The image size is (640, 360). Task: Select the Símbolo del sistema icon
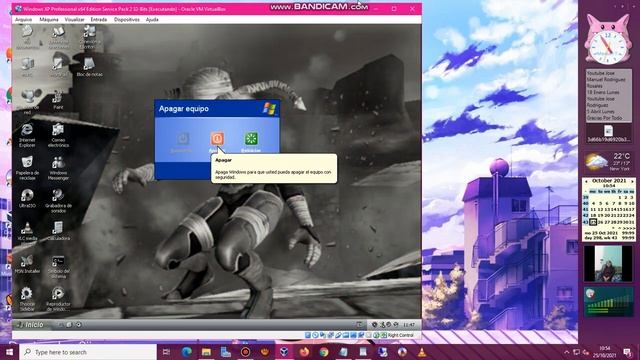[x=58, y=267]
